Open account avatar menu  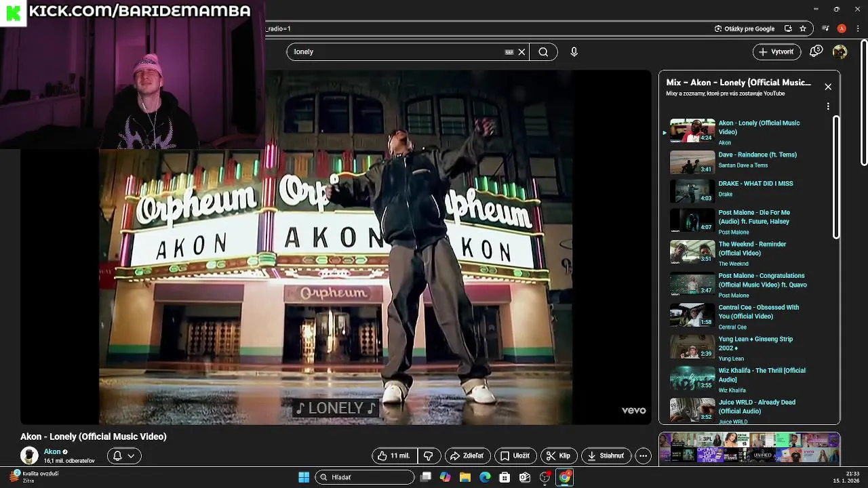coord(840,52)
